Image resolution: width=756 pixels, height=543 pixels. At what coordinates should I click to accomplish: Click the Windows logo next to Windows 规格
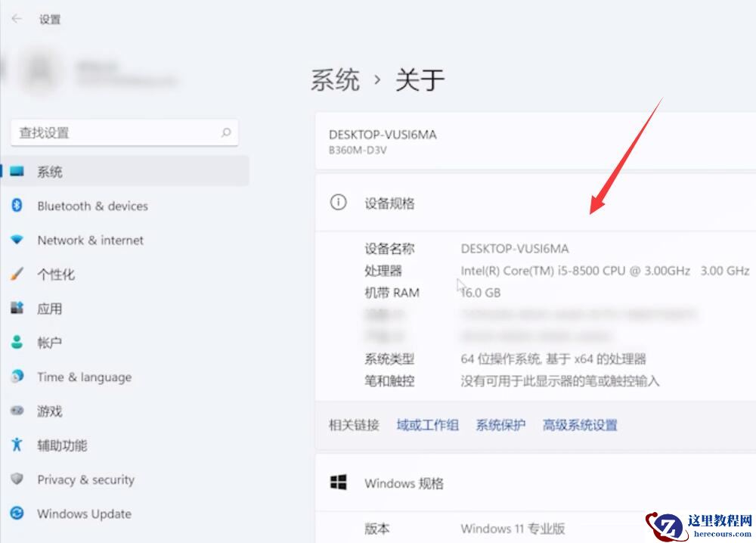pos(338,482)
